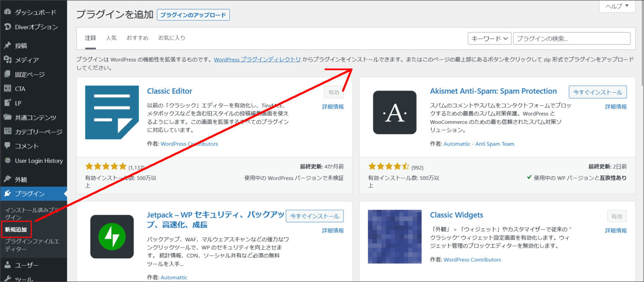Viewport: 644px width, 282px height.
Task: Install Akismet via 今すぐインストール button
Action: (597, 92)
